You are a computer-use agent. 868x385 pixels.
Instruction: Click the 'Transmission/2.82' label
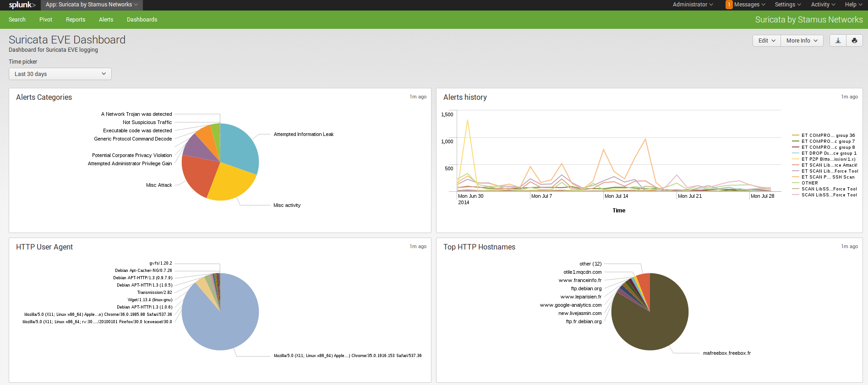coord(155,293)
